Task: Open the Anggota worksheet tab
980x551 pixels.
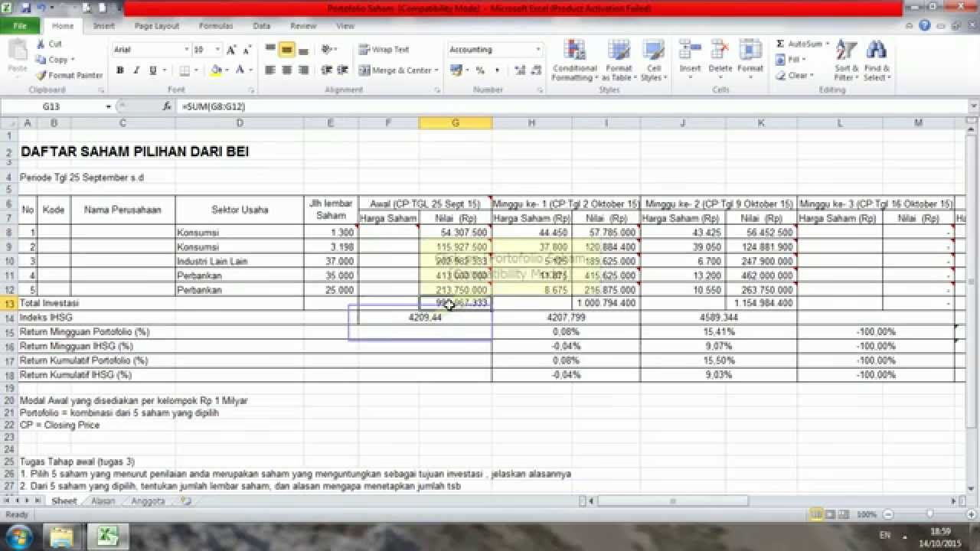Action: tap(148, 501)
